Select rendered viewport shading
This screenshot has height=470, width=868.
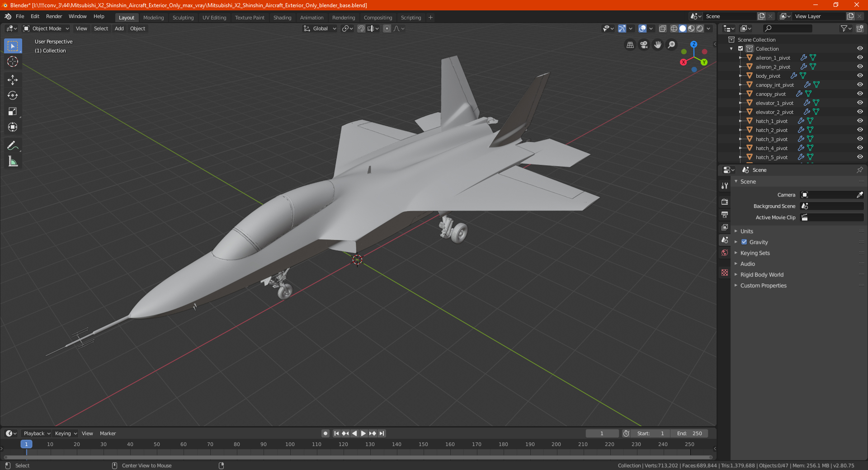pyautogui.click(x=700, y=28)
